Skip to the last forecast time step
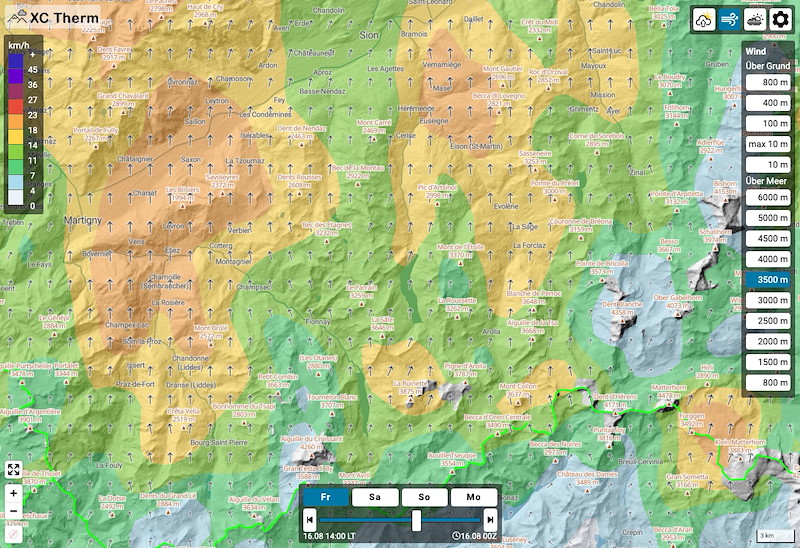Screen dimensions: 800x548 490,520
